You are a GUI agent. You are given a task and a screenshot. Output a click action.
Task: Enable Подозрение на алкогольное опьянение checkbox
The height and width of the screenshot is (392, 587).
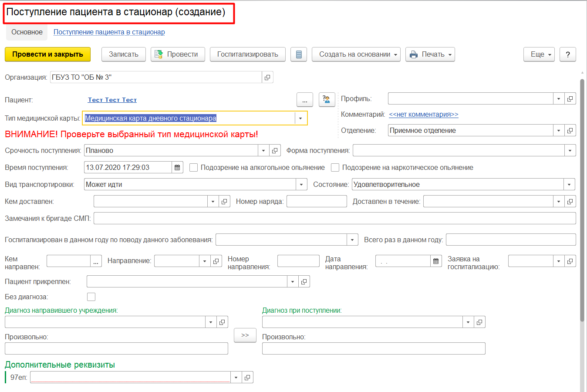pyautogui.click(x=194, y=168)
